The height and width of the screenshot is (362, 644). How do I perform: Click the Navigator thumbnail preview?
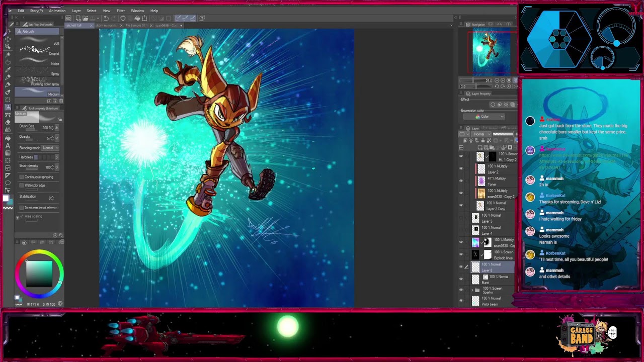pyautogui.click(x=492, y=52)
